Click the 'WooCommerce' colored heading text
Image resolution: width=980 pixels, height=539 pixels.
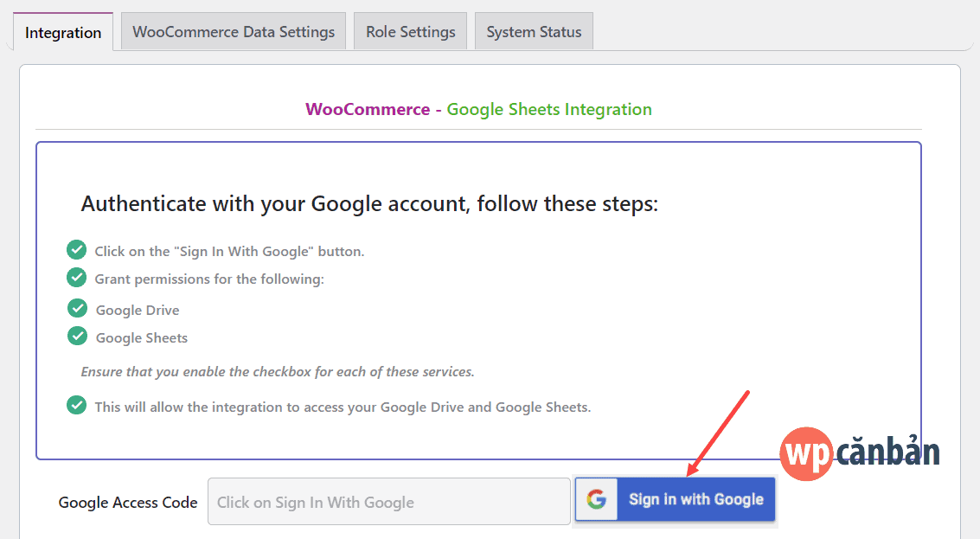click(368, 109)
